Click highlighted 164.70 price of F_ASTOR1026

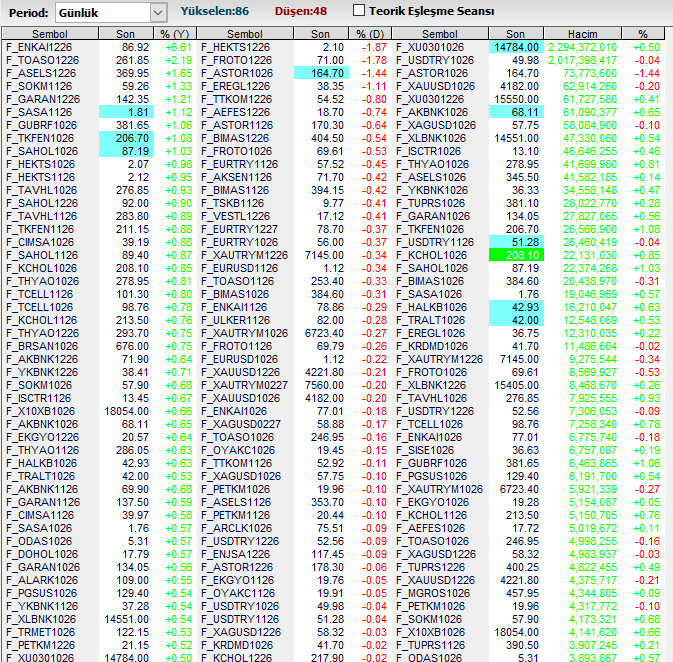pyautogui.click(x=321, y=73)
